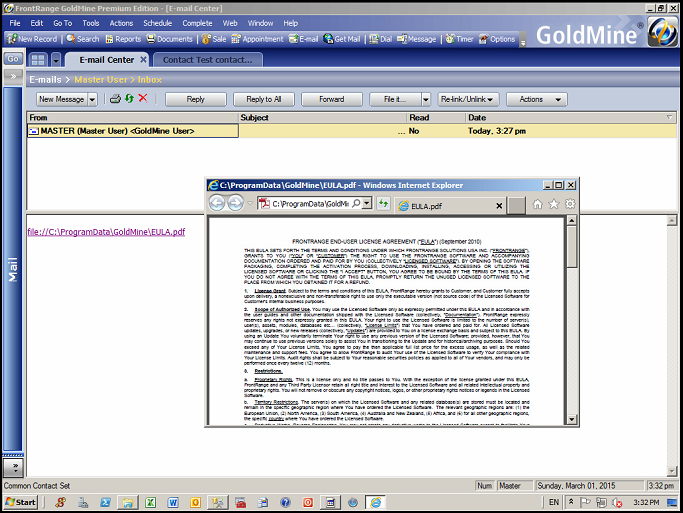The height and width of the screenshot is (513, 683).
Task: Open the EULA.pdf file link
Action: tap(106, 232)
